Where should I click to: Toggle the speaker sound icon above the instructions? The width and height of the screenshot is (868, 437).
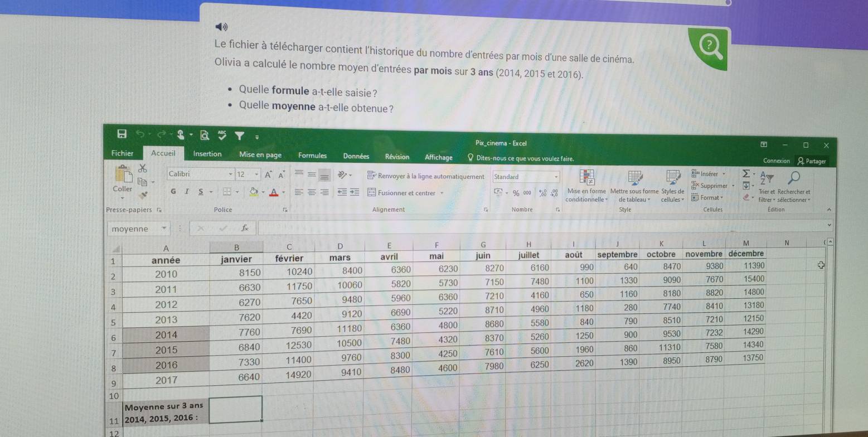pos(222,27)
